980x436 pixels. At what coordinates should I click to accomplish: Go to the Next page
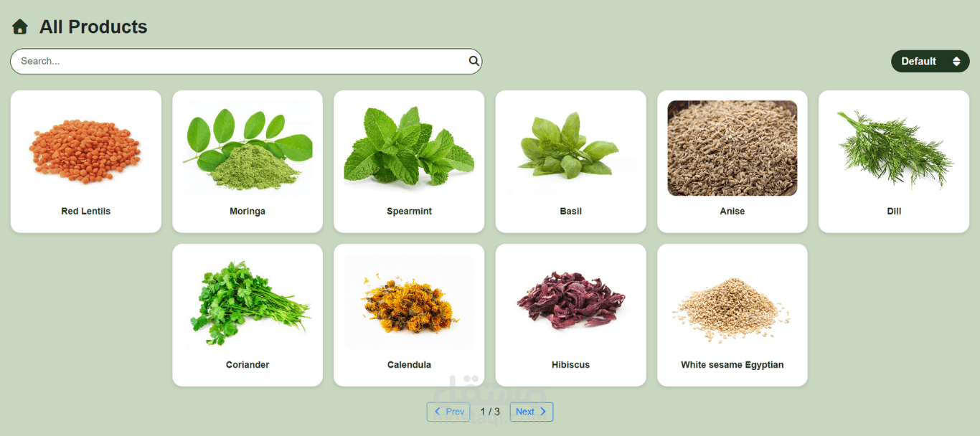pos(532,412)
